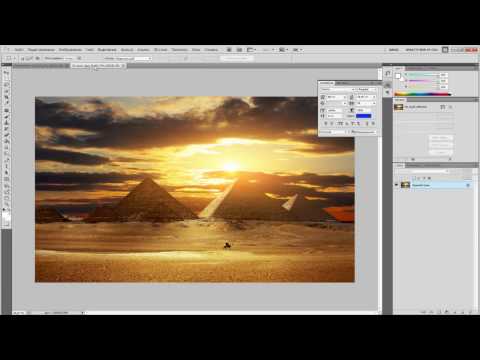Switch to the Paragraph tab beside Character
The height and width of the screenshot is (360, 480).
pyautogui.click(x=342, y=83)
